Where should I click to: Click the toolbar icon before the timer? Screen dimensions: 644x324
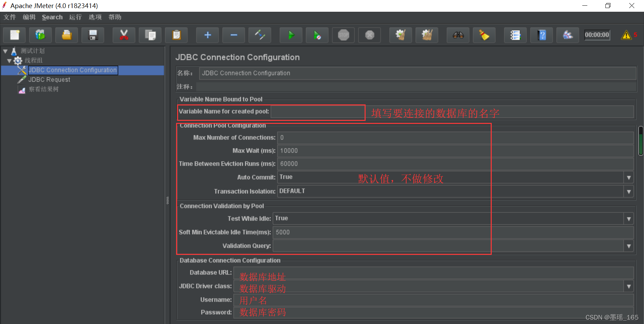click(x=568, y=35)
